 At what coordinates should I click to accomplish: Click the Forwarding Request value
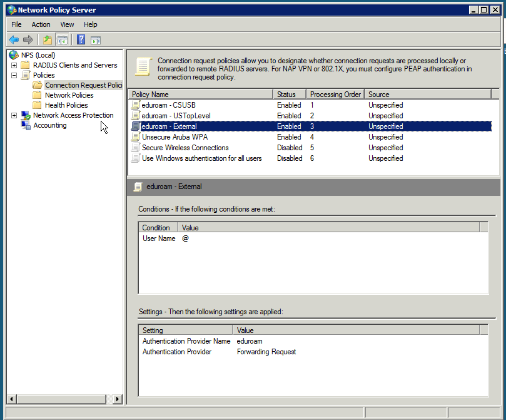click(x=266, y=352)
